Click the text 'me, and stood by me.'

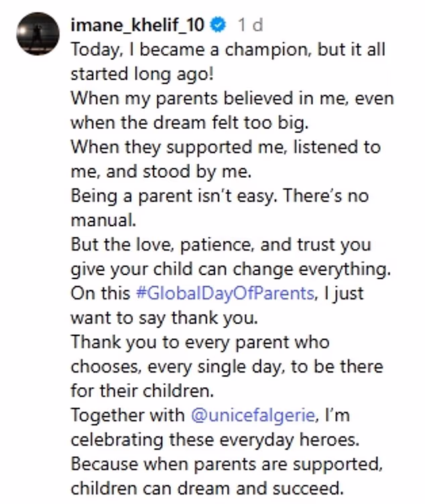tap(161, 171)
